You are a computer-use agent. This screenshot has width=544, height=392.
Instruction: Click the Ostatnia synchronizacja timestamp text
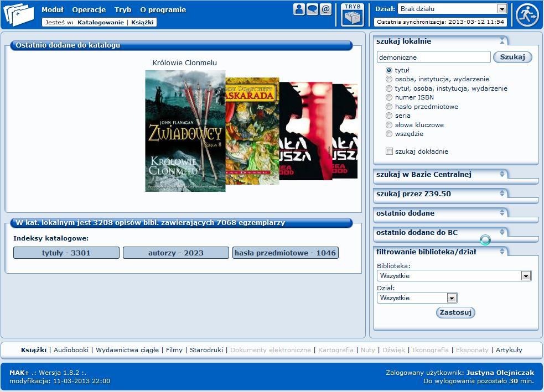coord(441,22)
